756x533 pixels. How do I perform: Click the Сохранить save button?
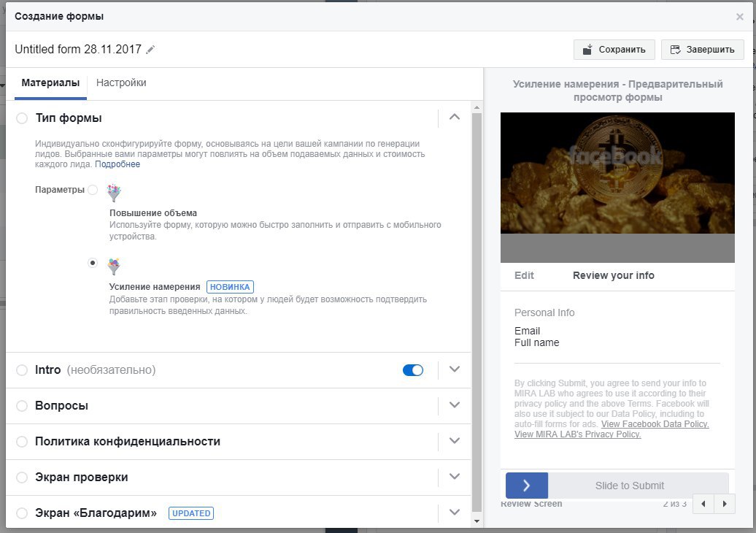pyautogui.click(x=614, y=50)
